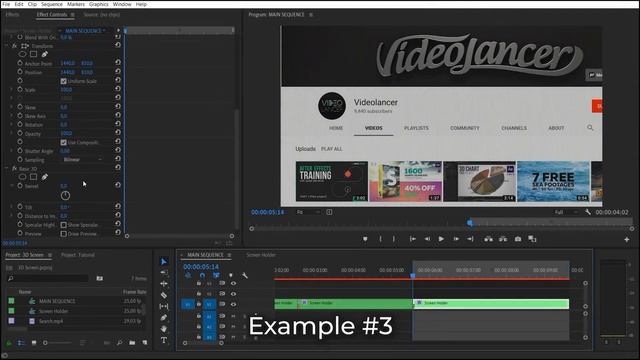Select Search.mp4 in project bin
This screenshot has height=360, width=640.
tap(51, 321)
